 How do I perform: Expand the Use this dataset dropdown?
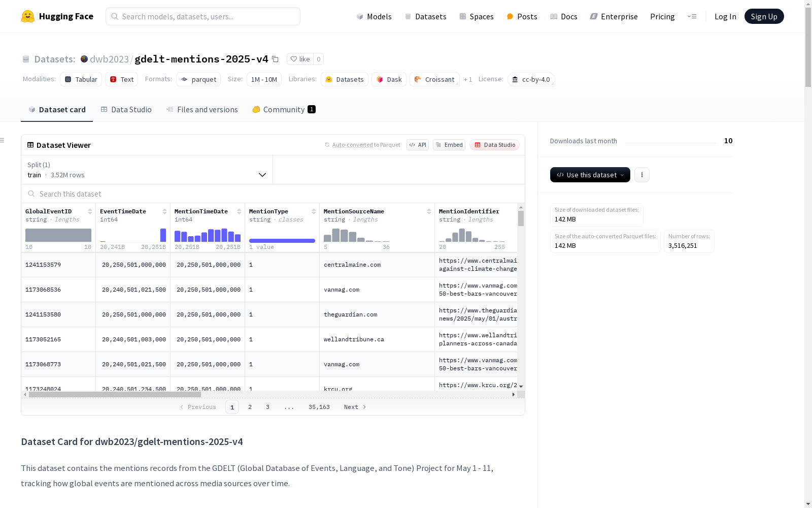[x=590, y=175]
